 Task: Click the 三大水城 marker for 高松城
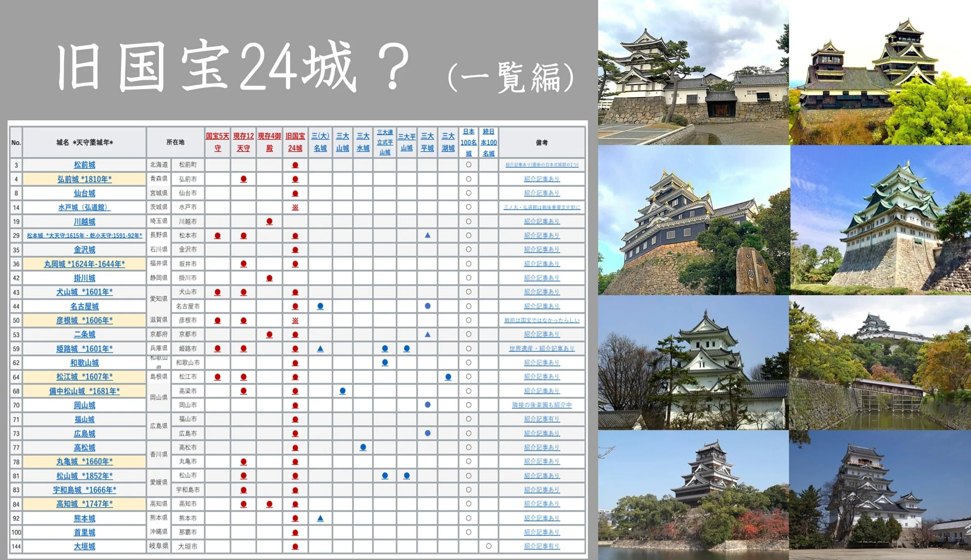[x=363, y=448]
